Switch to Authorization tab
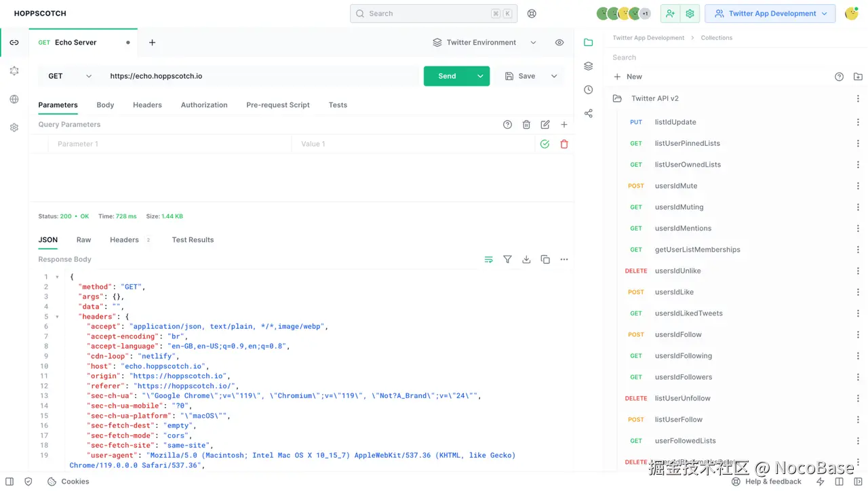868x491 pixels. 204,105
